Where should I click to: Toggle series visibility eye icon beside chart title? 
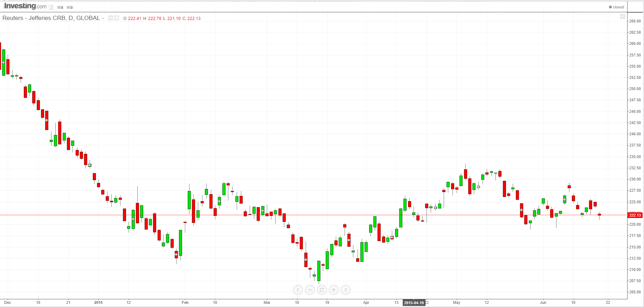pyautogui.click(x=111, y=18)
